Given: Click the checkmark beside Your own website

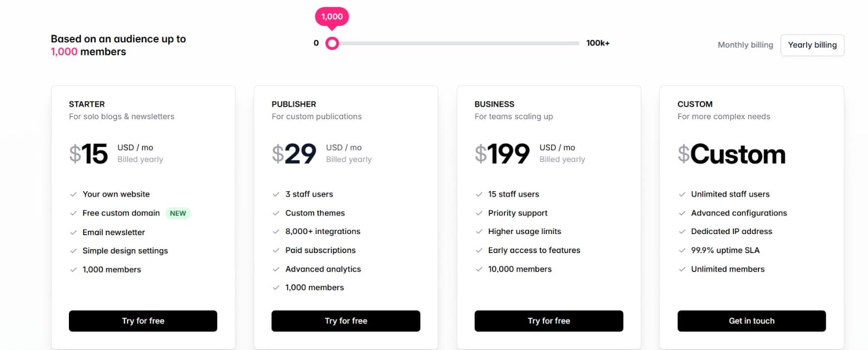Looking at the screenshot, I should tap(73, 193).
